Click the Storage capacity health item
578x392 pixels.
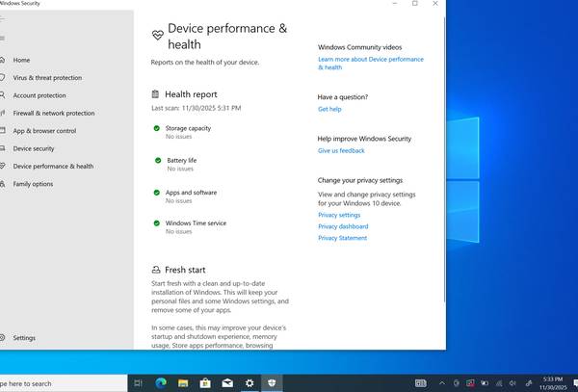(x=188, y=128)
